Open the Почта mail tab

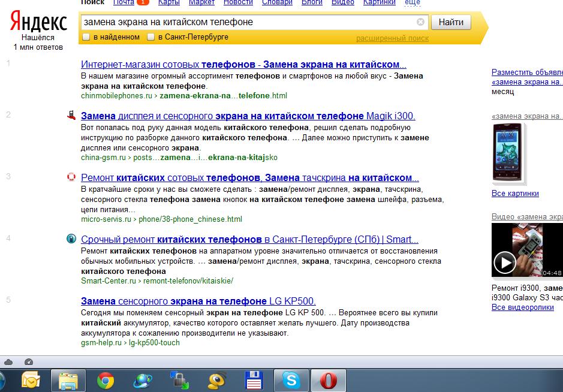(x=124, y=2)
